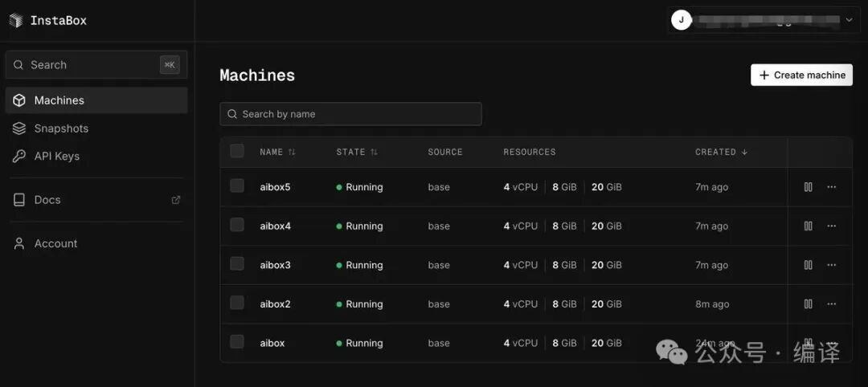
Task: Select the aibox2 row checkbox
Action: (237, 303)
